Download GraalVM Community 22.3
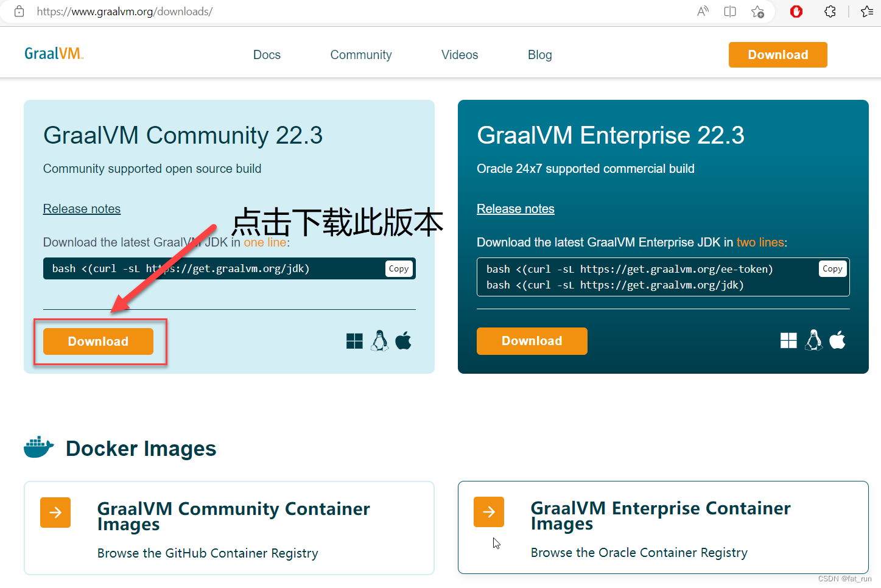Viewport: 881px width, 588px height. (x=98, y=341)
